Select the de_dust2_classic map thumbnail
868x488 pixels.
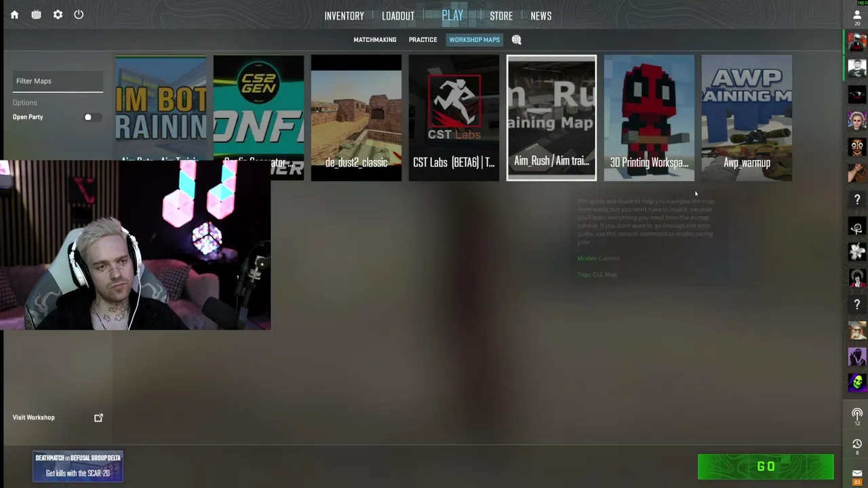pyautogui.click(x=356, y=118)
